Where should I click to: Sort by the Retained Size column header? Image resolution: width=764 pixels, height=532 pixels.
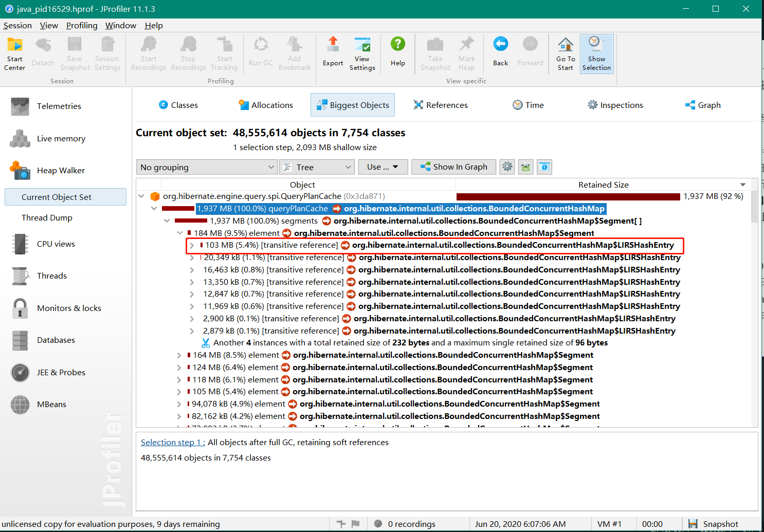coord(603,185)
